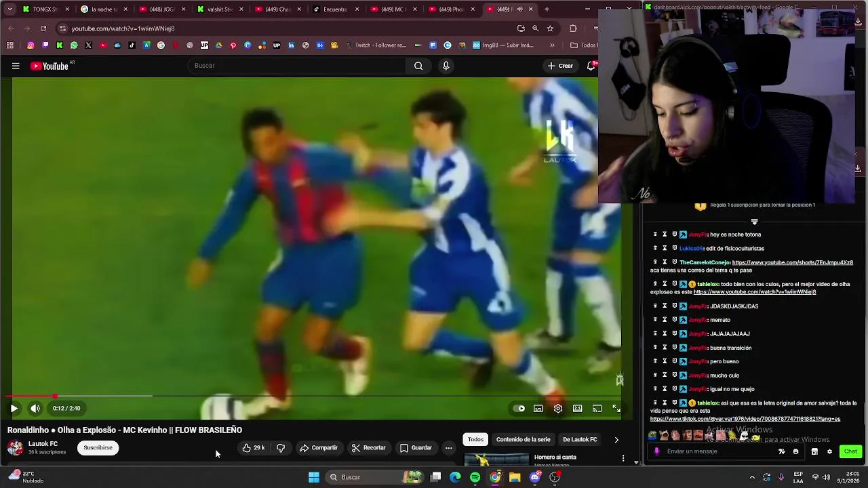Seek on the video progress bar
868x488 pixels.
point(312,396)
